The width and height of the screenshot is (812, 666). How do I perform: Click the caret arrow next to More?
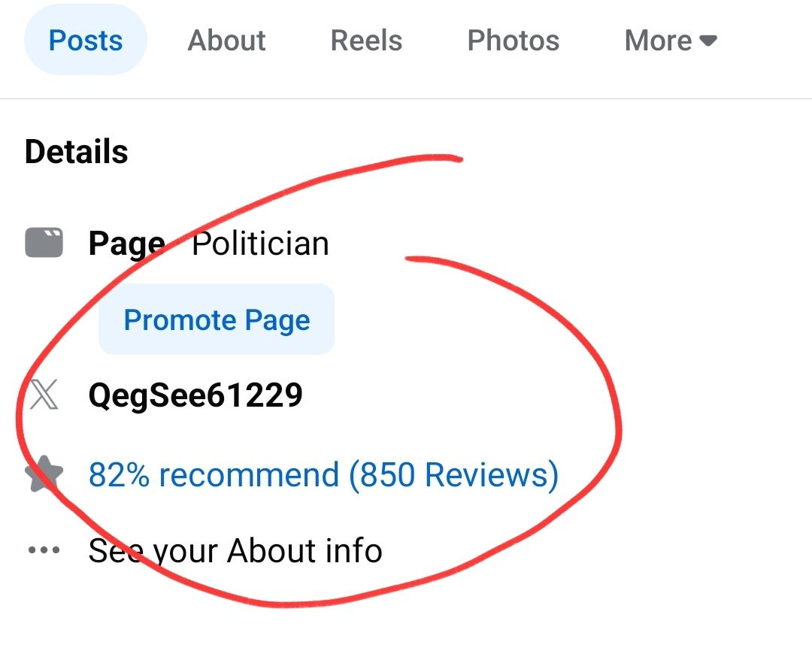(708, 41)
